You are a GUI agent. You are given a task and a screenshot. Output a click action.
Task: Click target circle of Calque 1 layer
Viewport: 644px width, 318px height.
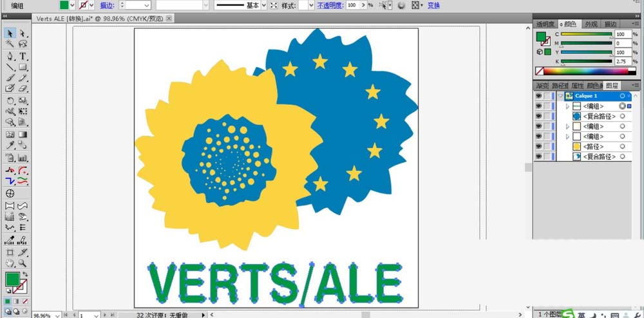(622, 96)
